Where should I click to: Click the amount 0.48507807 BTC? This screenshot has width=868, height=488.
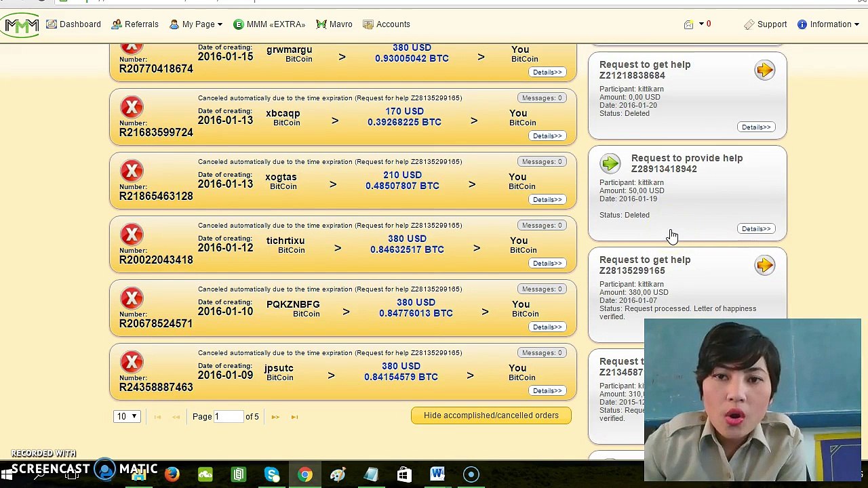(x=402, y=186)
